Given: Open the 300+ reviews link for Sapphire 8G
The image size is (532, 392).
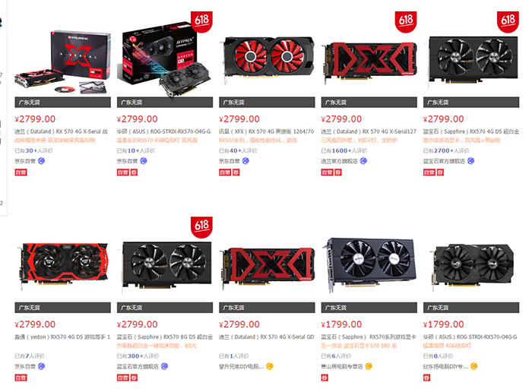Looking at the screenshot, I should (x=138, y=356).
